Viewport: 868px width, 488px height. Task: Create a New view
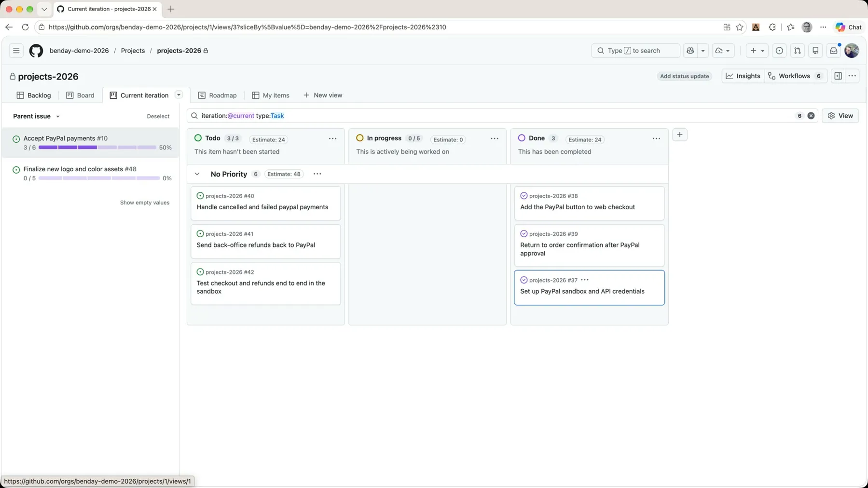pos(323,95)
